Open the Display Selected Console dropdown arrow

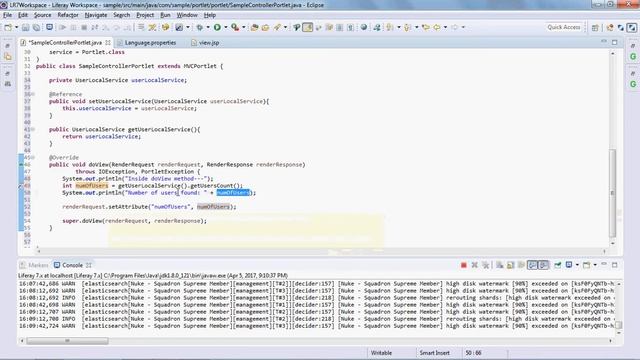577,265
